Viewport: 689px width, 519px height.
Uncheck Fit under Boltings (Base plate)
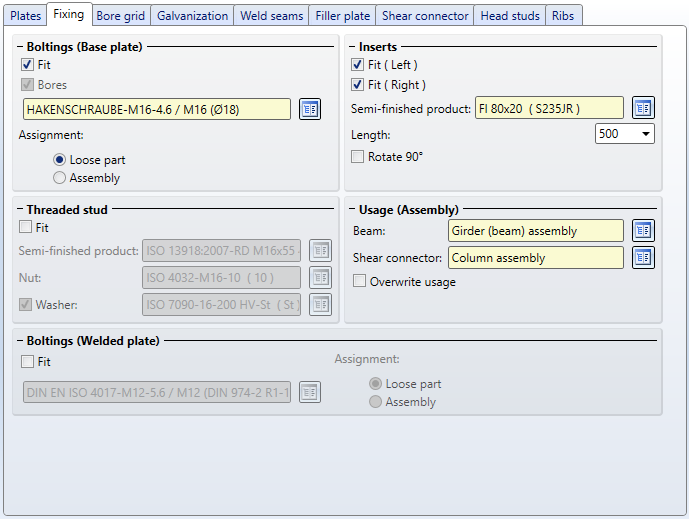28,65
